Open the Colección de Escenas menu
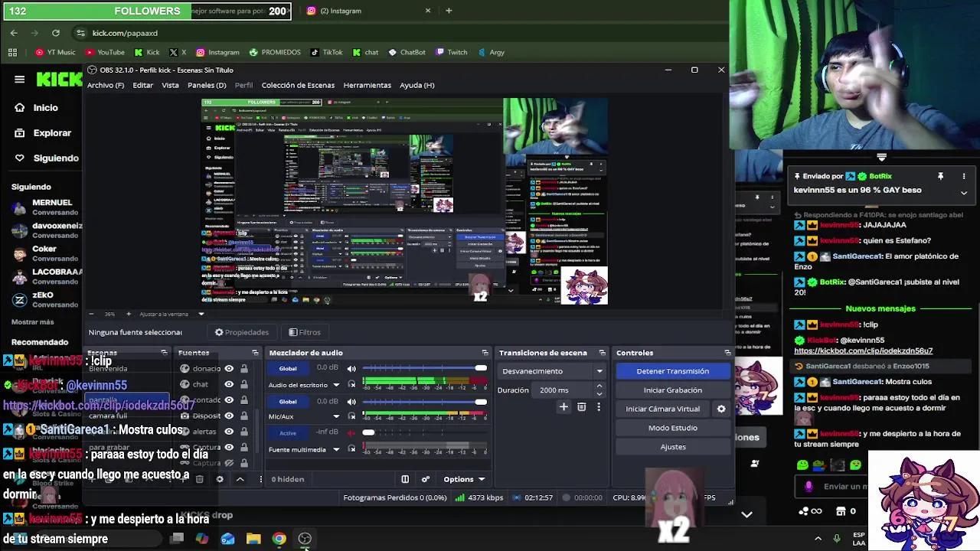 click(x=298, y=85)
